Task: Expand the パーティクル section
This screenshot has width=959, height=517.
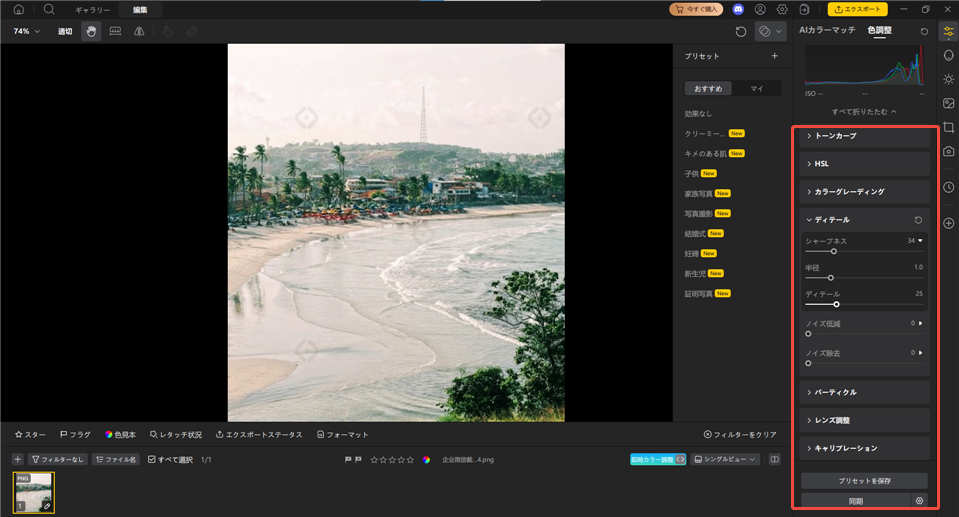Action: tap(864, 392)
